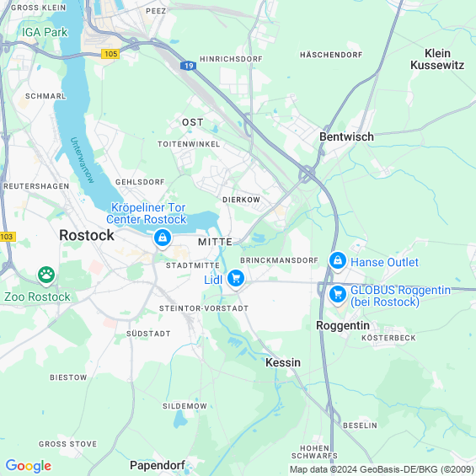476x476 pixels.
Task: Select the Lidl shopping cart marker
Action: point(236,279)
